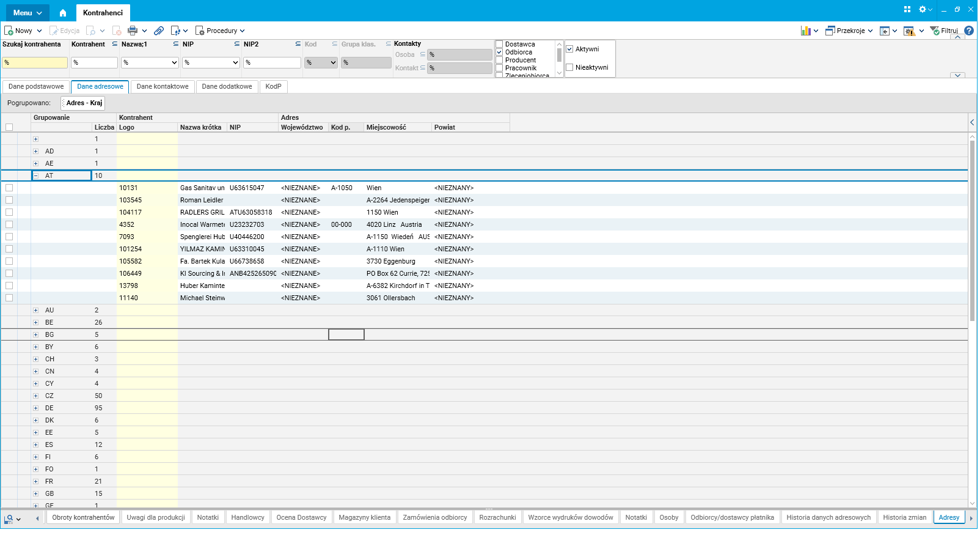The image size is (980, 535).
Task: Click the blue help question mark icon
Action: tap(969, 31)
